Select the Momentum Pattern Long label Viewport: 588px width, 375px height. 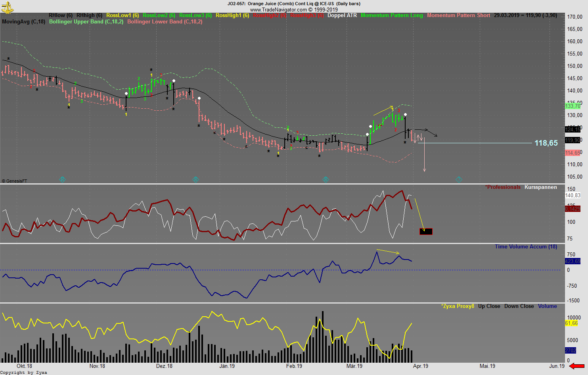(392, 15)
